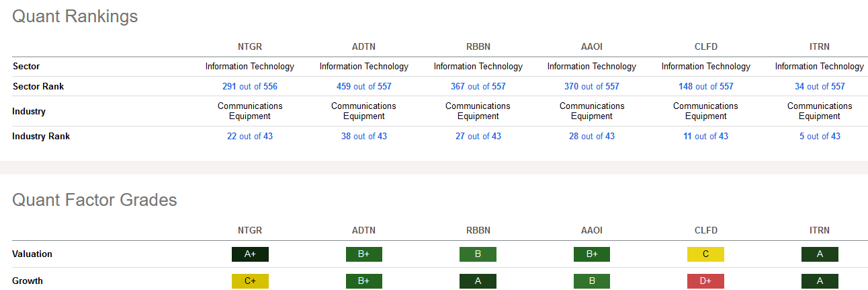This screenshot has width=868, height=290.
Task: Click ITRN Growth grade A badge
Action: [x=820, y=281]
